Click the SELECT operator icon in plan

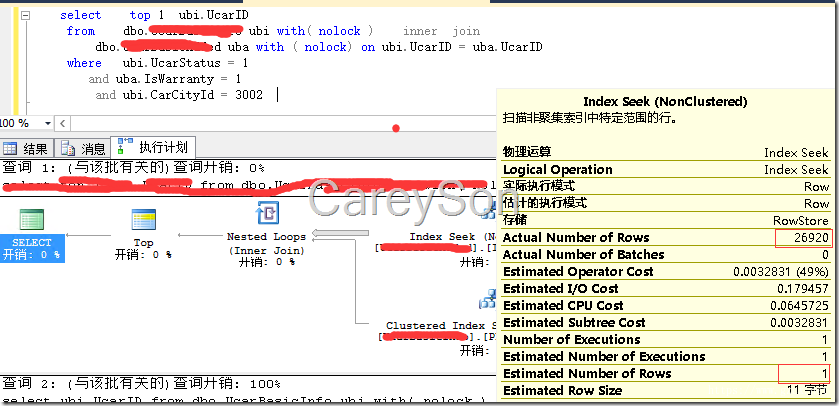coord(32,220)
